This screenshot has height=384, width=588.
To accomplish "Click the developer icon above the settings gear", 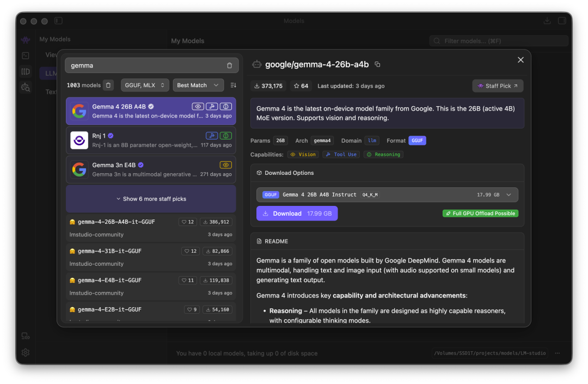I will tap(26, 336).
